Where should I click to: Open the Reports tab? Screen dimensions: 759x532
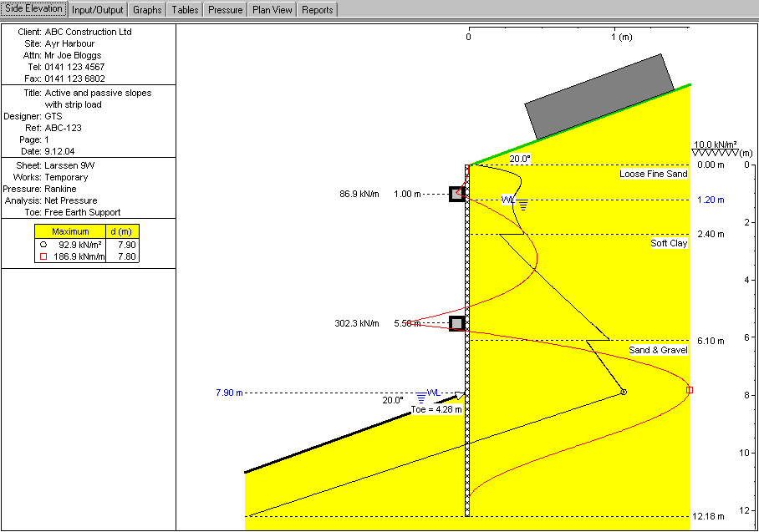(x=317, y=10)
